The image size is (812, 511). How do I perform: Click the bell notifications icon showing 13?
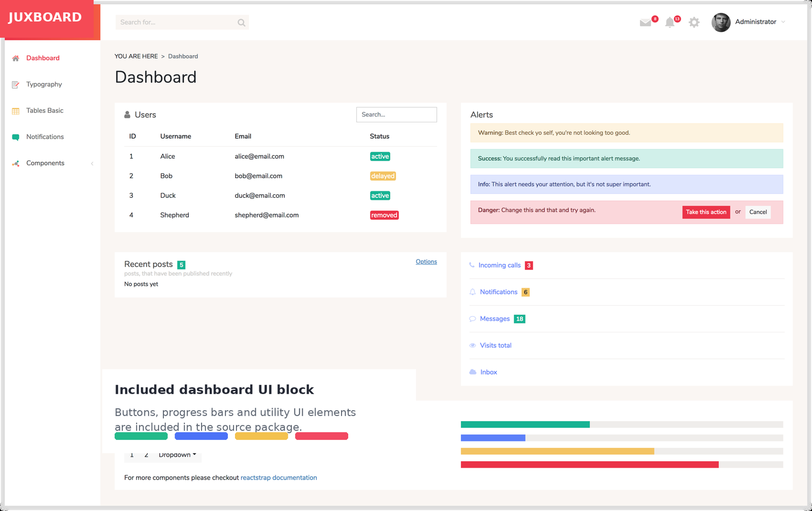point(670,22)
